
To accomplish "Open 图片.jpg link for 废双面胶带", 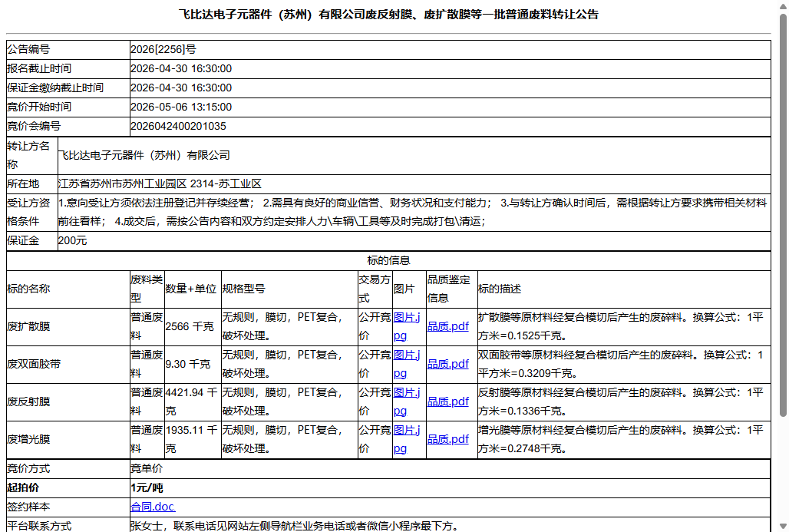I will (x=407, y=364).
